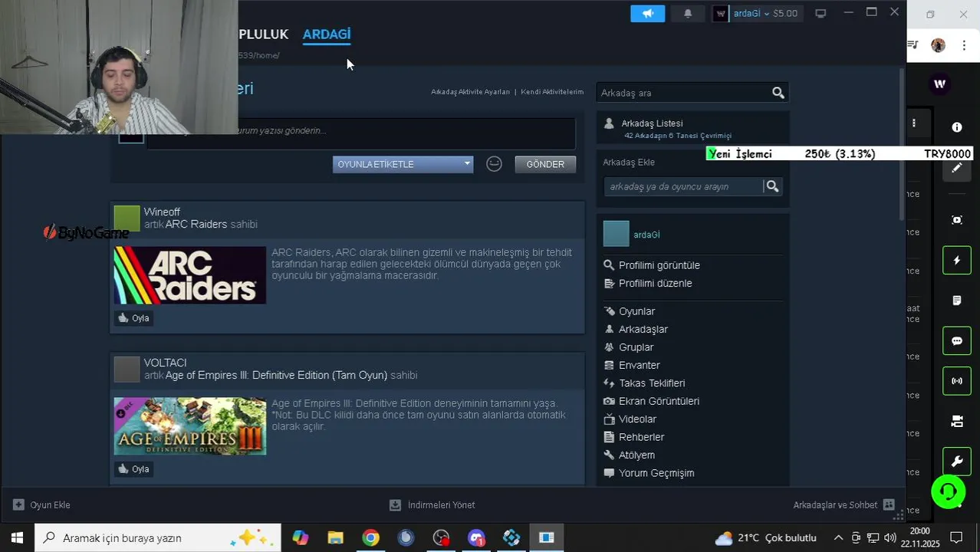Image resolution: width=980 pixels, height=552 pixels.
Task: Click Wineoff's green avatar
Action: pyautogui.click(x=127, y=219)
